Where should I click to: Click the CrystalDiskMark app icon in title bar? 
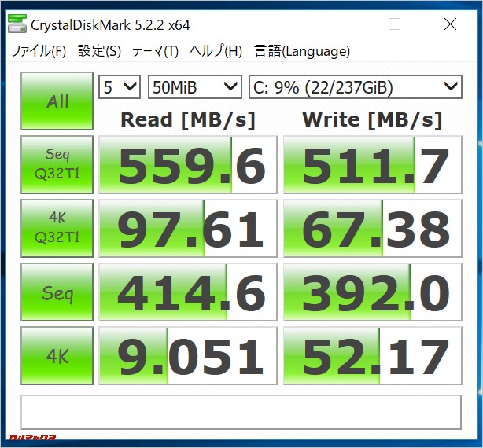click(x=17, y=24)
